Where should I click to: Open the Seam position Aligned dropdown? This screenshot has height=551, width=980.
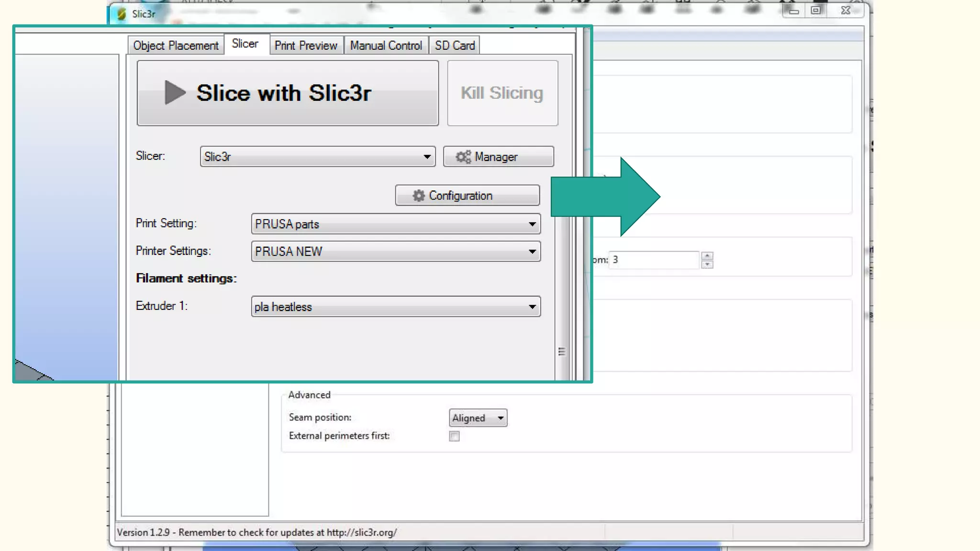(x=478, y=418)
